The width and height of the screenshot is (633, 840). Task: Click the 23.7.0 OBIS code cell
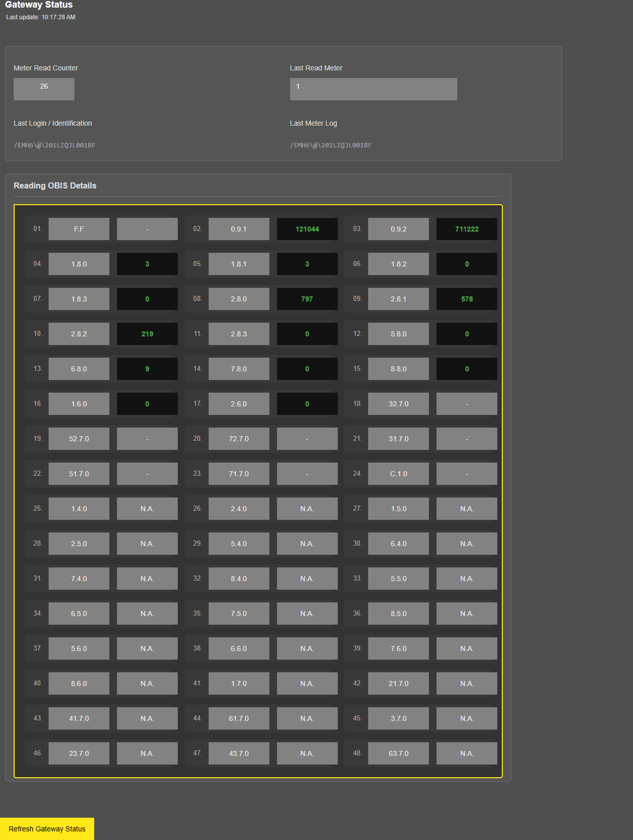pyautogui.click(x=79, y=753)
